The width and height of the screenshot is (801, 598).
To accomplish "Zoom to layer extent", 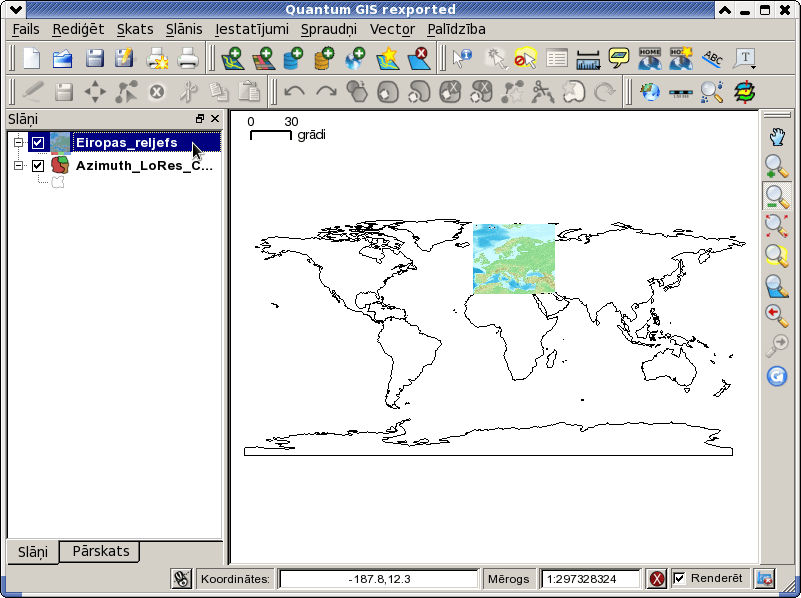I will click(x=776, y=286).
